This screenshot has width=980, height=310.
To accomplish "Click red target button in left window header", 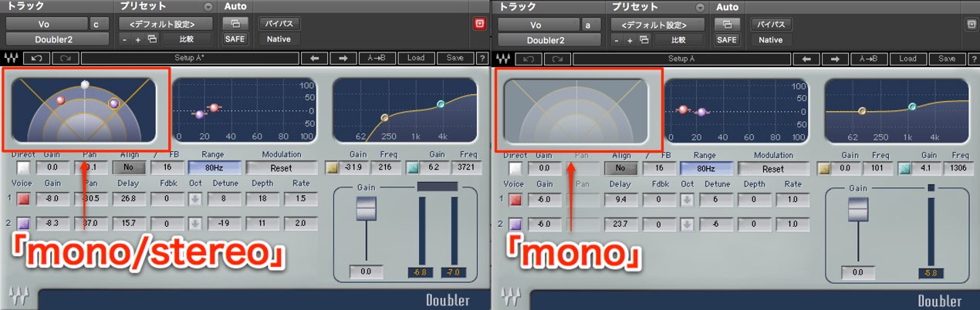I will click(x=479, y=24).
